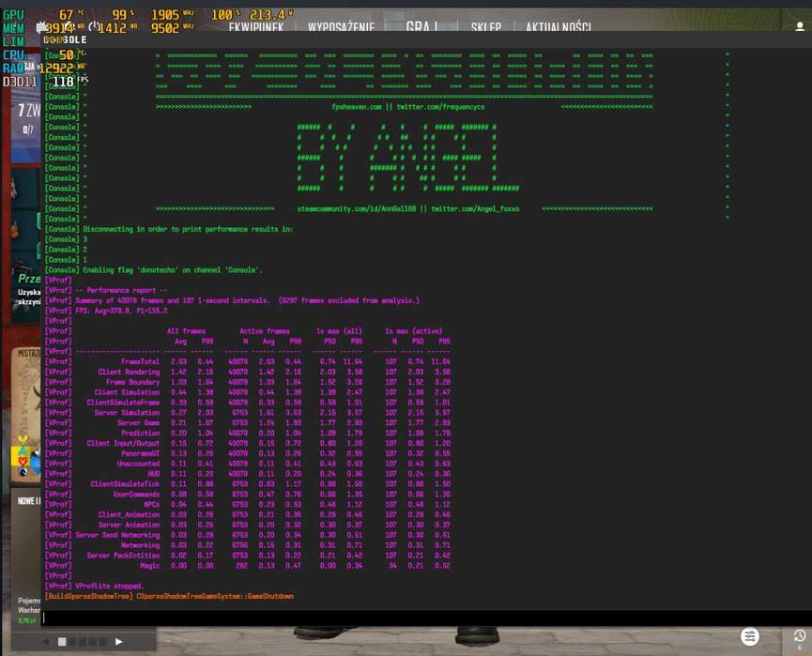Click the HUD row label

[154, 474]
